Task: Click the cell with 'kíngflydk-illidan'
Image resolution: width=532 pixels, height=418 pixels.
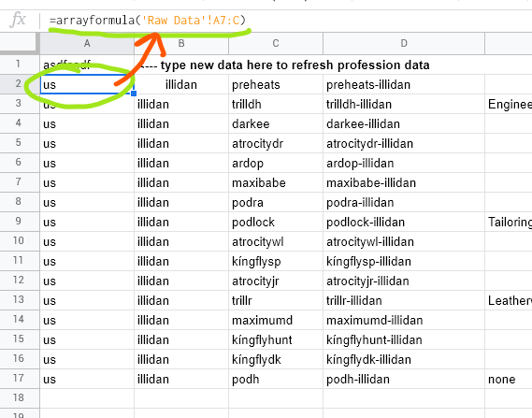Action: [x=404, y=360]
